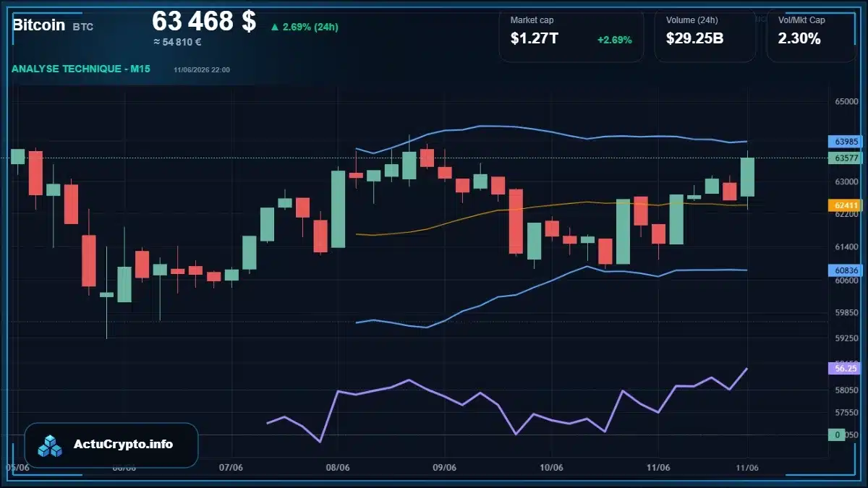Image resolution: width=868 pixels, height=488 pixels.
Task: Click the 63 468 $ price
Action: point(204,22)
